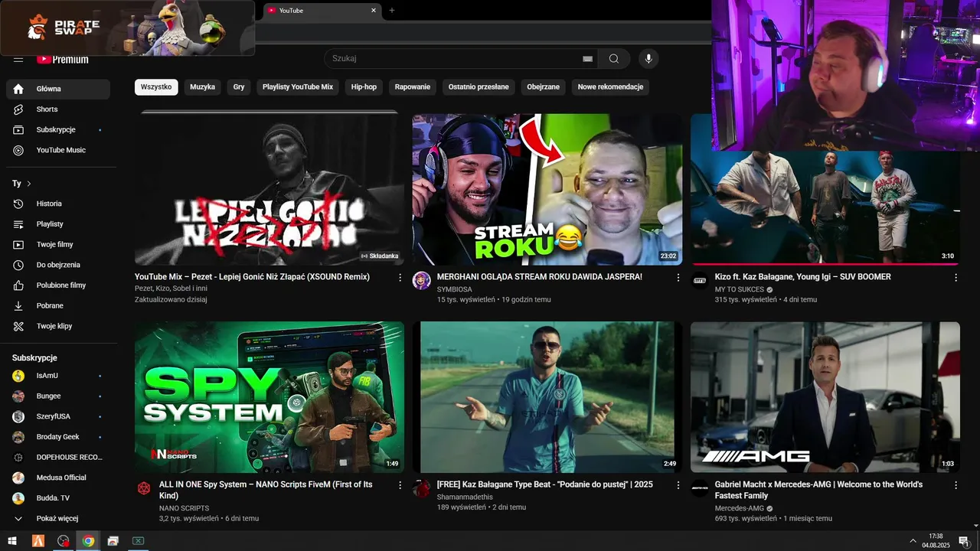Open options menu for Kaz Bałagane Type Beat video
The image size is (980, 551).
(x=678, y=486)
